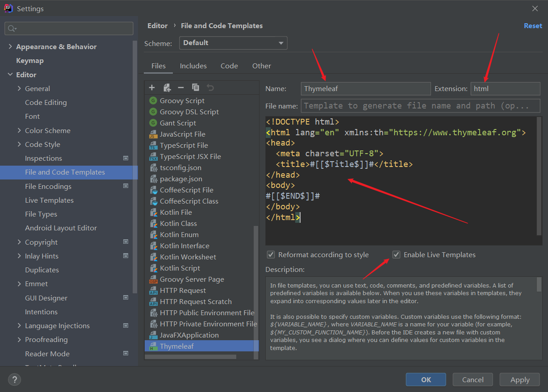548x392 pixels.
Task: Click the Apply button
Action: click(x=520, y=379)
